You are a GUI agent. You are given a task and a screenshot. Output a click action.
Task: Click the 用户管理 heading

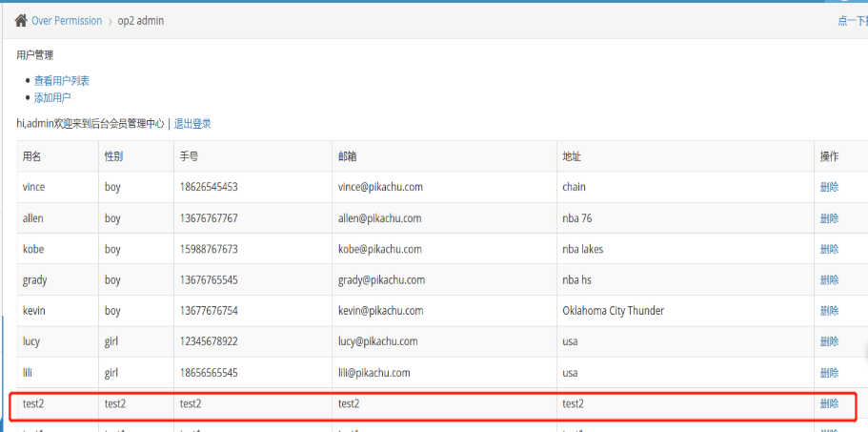(35, 54)
